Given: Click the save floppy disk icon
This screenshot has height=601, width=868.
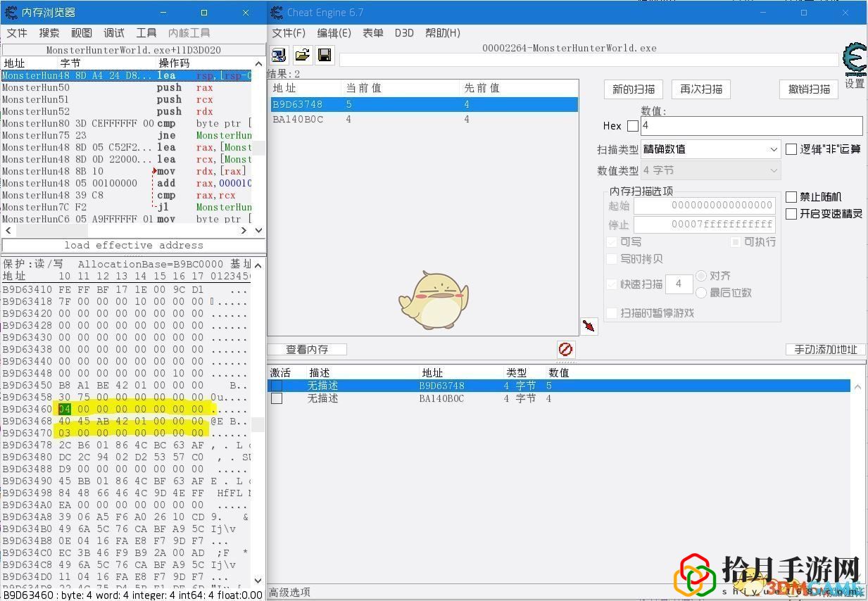Looking at the screenshot, I should [324, 56].
